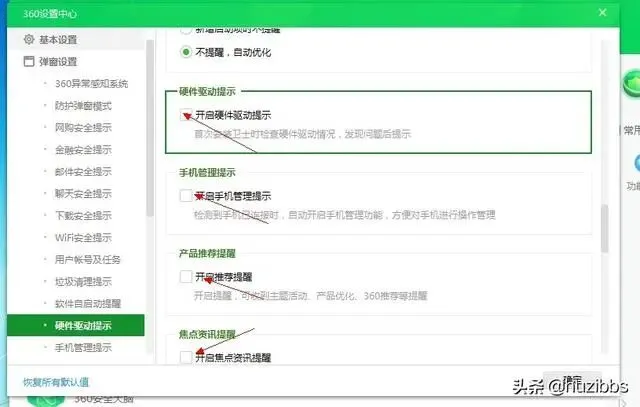
Task: Click 恢复所有默认值 link
Action: click(56, 382)
